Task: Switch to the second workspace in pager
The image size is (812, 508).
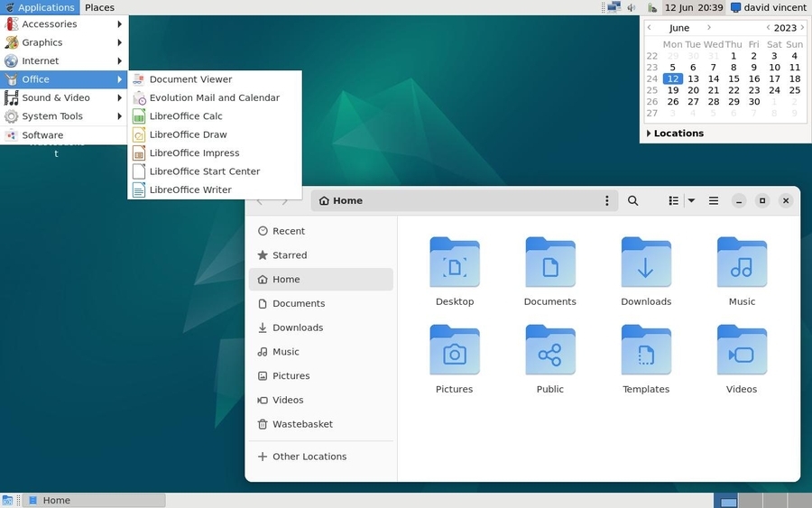Action: click(x=750, y=500)
